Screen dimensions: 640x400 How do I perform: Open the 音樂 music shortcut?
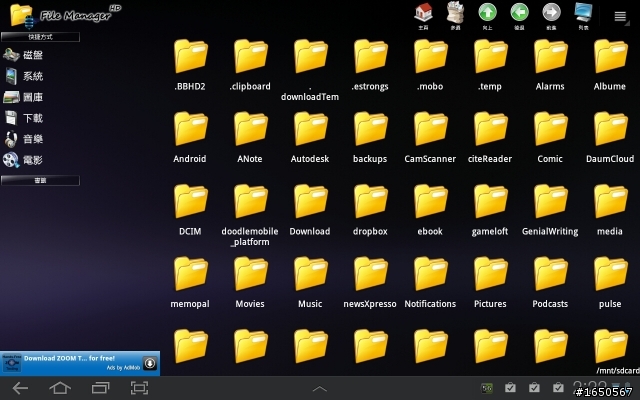tap(24, 139)
